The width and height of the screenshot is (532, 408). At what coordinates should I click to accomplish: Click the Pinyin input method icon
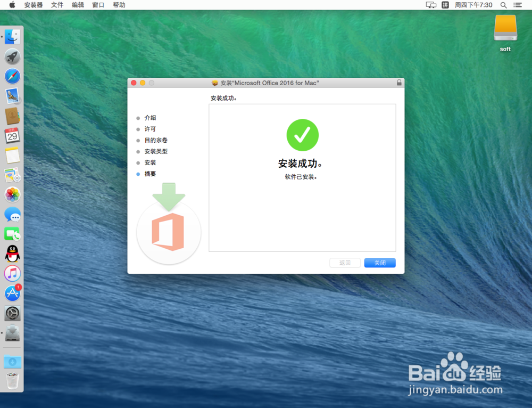tap(445, 5)
